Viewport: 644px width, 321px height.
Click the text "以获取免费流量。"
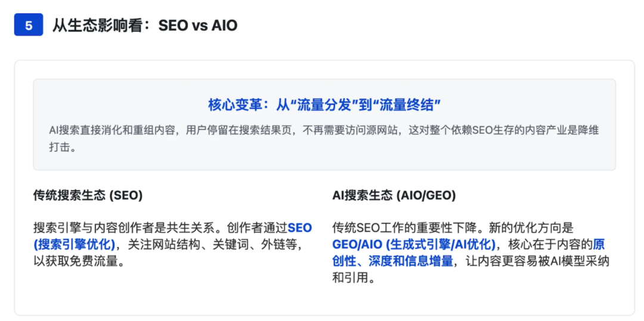[x=79, y=261]
